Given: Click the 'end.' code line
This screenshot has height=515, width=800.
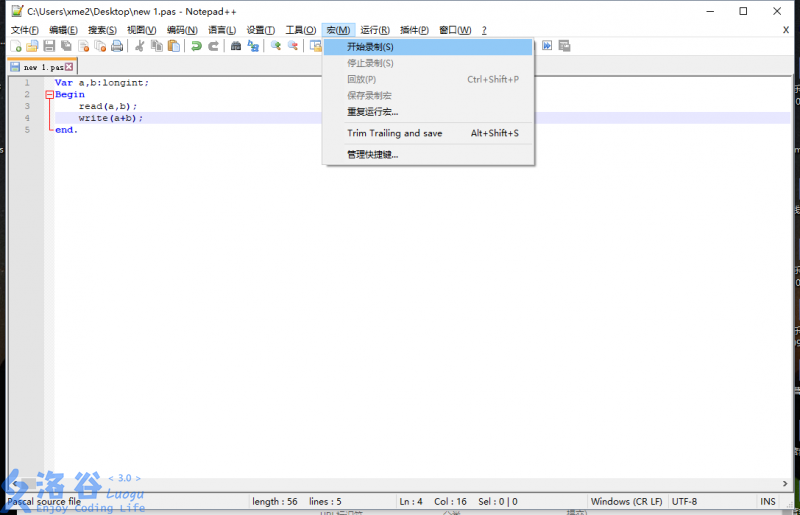Looking at the screenshot, I should point(66,130).
